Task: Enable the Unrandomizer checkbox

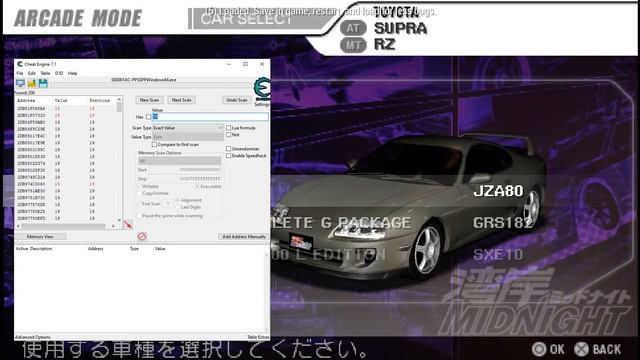Action: (x=229, y=149)
